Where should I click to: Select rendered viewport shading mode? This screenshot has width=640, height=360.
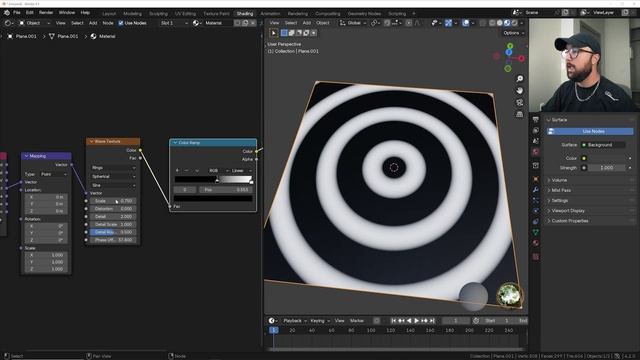[515, 23]
